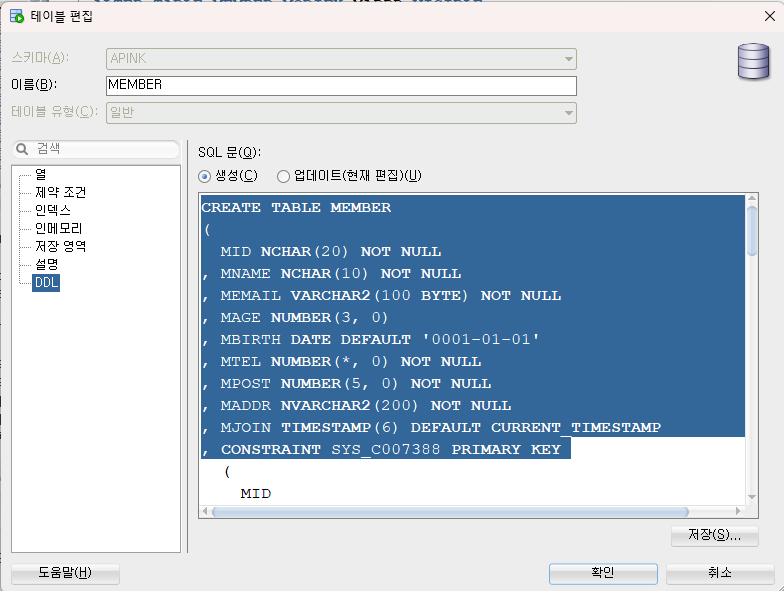Click the scroll up arrow of SQL pane
Image resolution: width=784 pixels, height=591 pixels.
[x=752, y=198]
